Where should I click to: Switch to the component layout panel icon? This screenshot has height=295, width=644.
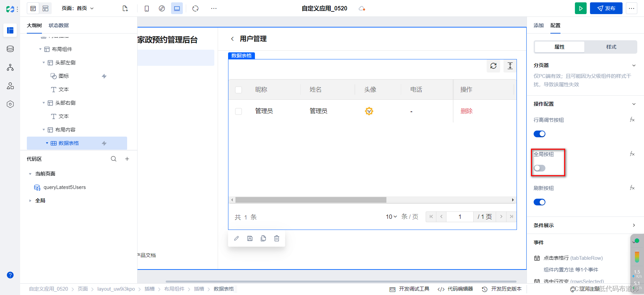[46, 8]
